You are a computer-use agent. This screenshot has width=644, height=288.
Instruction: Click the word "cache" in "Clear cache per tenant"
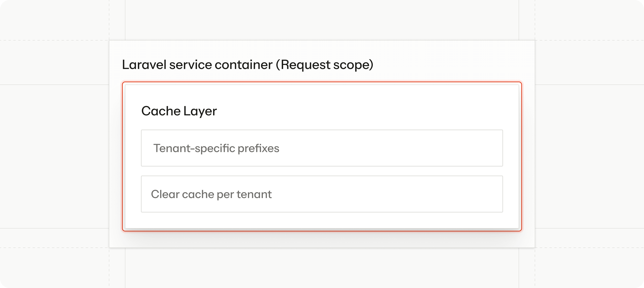point(198,194)
